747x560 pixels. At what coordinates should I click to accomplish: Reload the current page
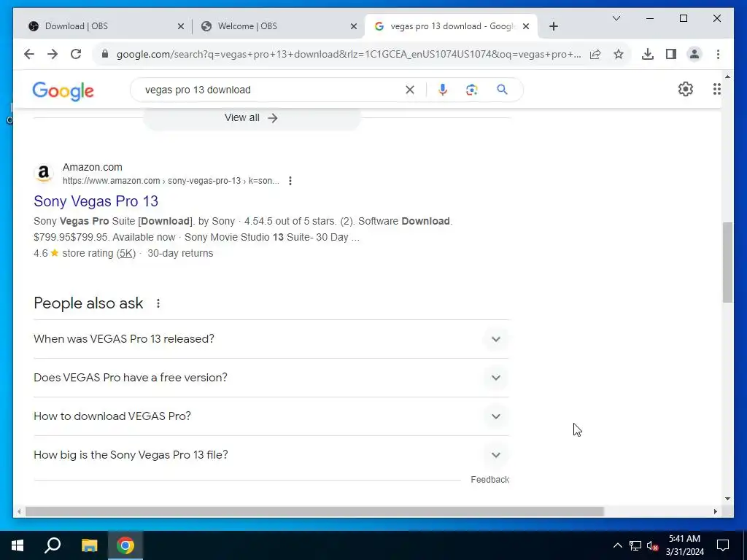76,54
